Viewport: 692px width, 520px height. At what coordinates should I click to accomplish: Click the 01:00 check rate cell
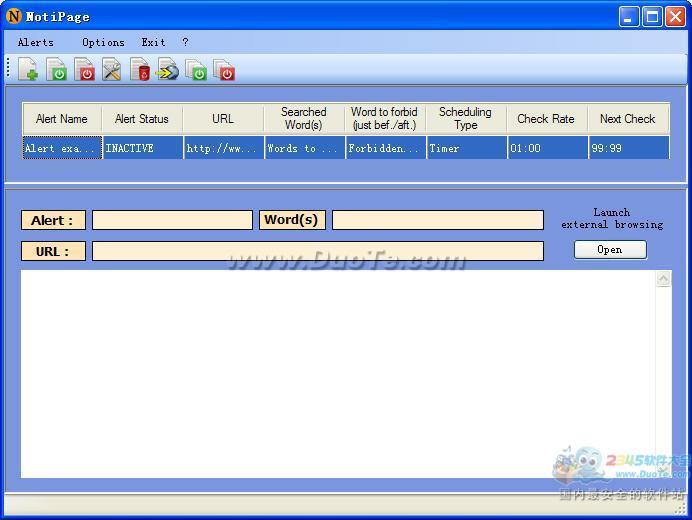click(x=548, y=147)
